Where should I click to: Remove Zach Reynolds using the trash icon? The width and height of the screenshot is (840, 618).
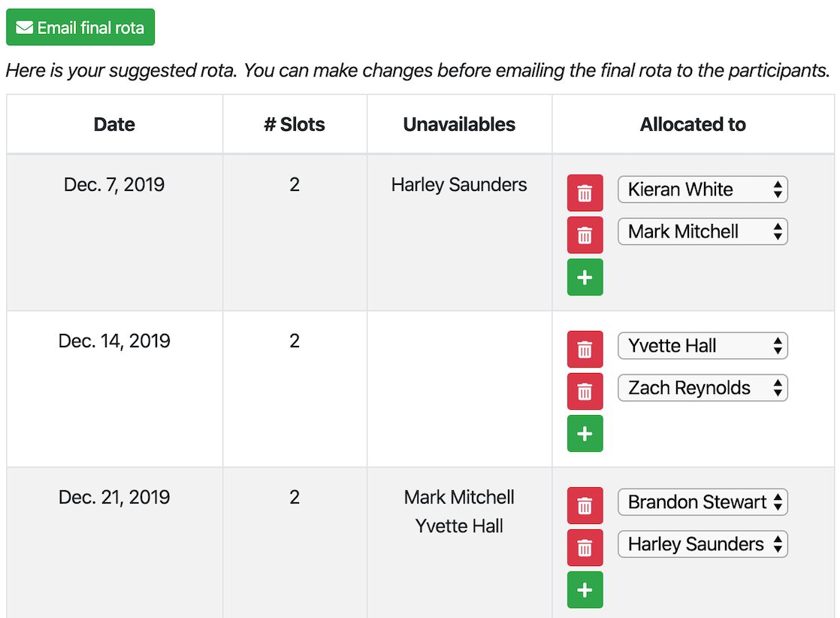585,392
